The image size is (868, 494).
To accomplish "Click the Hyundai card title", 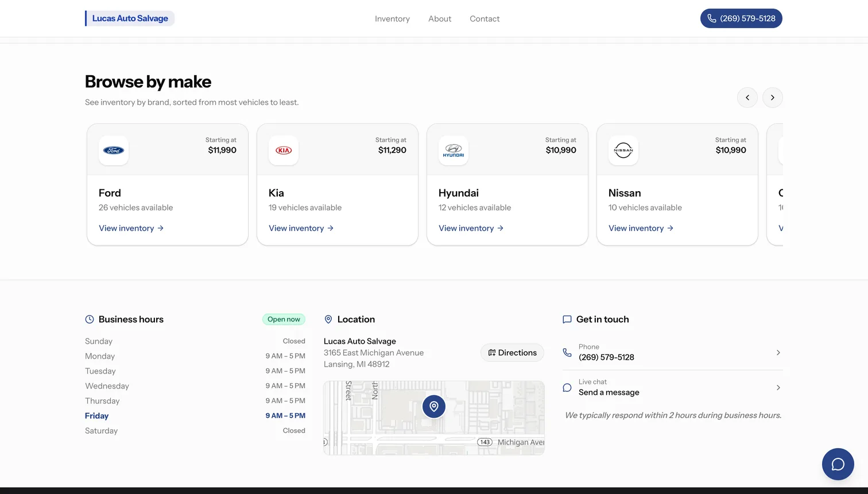I will tap(459, 193).
